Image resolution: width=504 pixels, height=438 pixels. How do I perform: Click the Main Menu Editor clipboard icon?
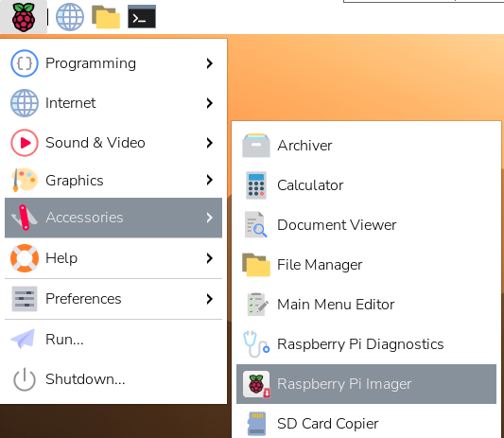[257, 305]
